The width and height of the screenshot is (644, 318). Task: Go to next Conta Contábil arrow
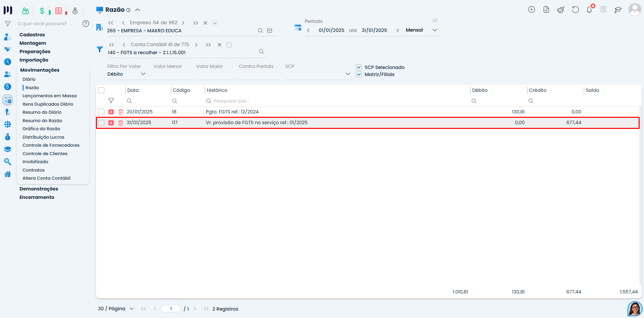[x=196, y=45]
